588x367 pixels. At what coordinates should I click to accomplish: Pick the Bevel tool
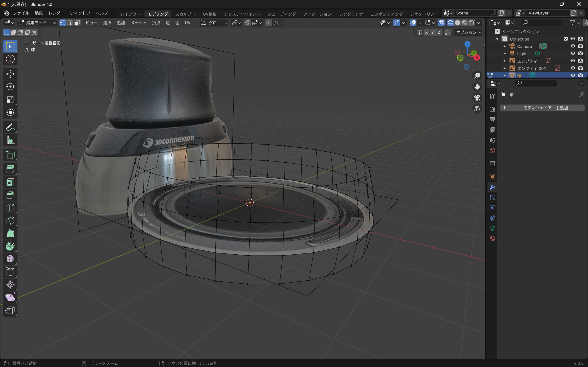point(10,195)
